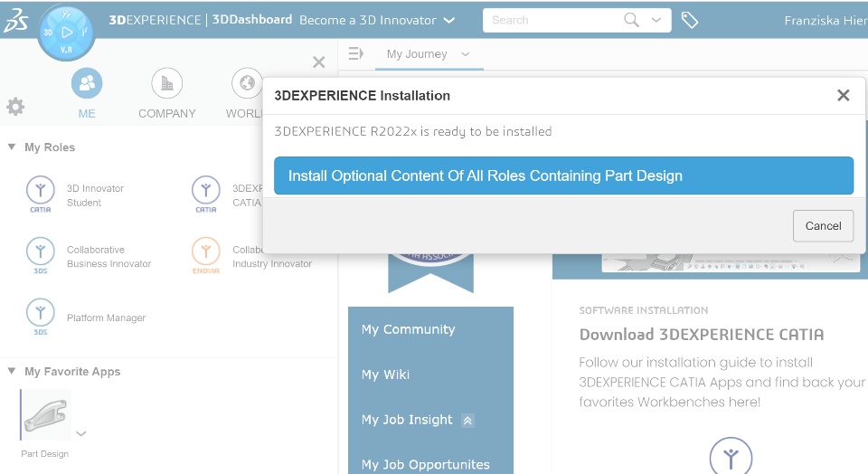Open the 3D Innovator Student role icon
The height and width of the screenshot is (474, 868).
41,194
